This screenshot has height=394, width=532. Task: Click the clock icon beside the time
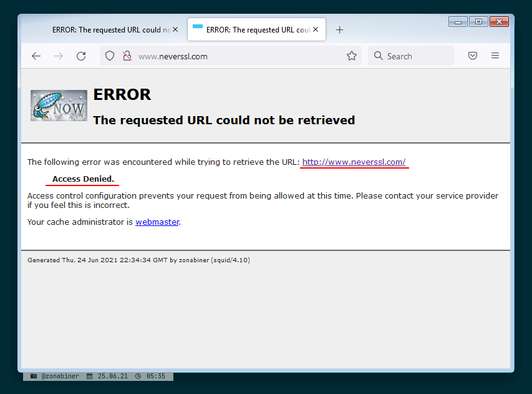coord(139,376)
